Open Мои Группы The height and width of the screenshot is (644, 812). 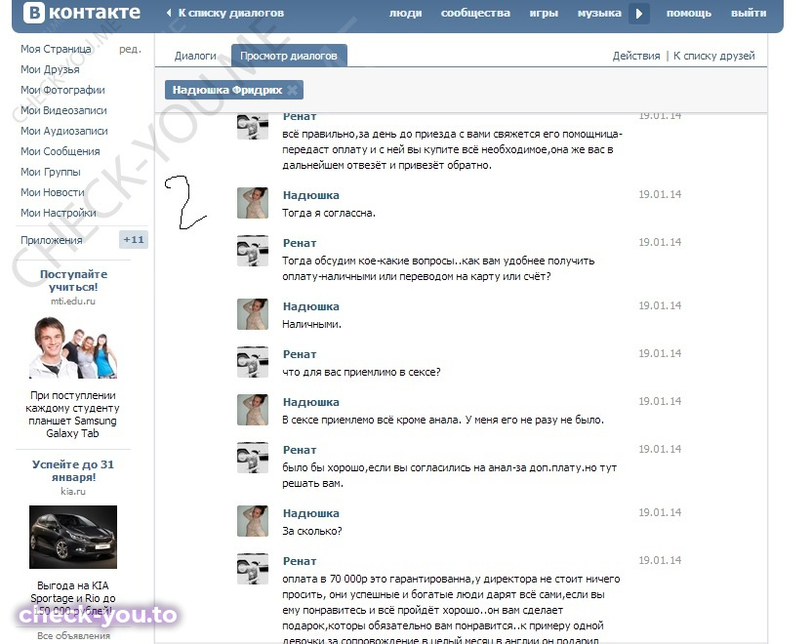coord(51,172)
